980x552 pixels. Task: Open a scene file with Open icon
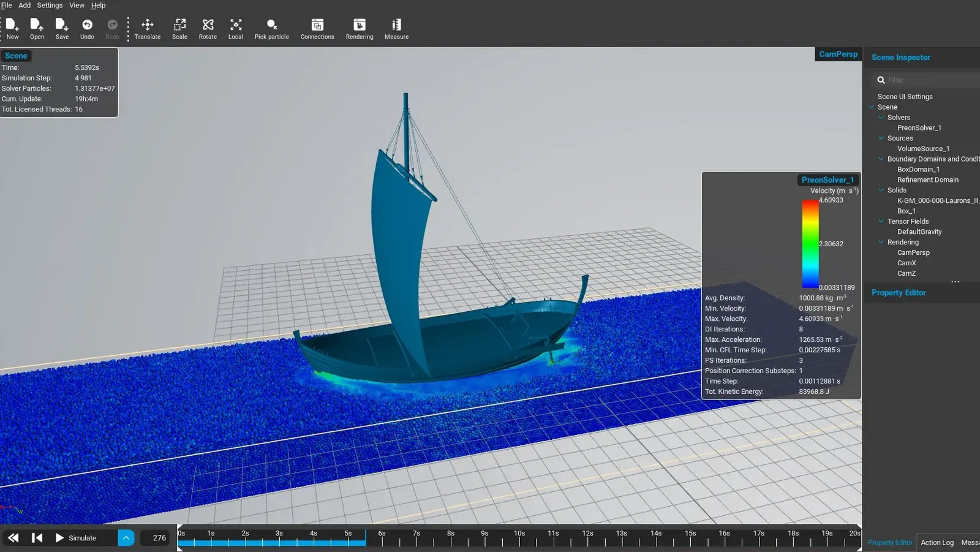37,25
